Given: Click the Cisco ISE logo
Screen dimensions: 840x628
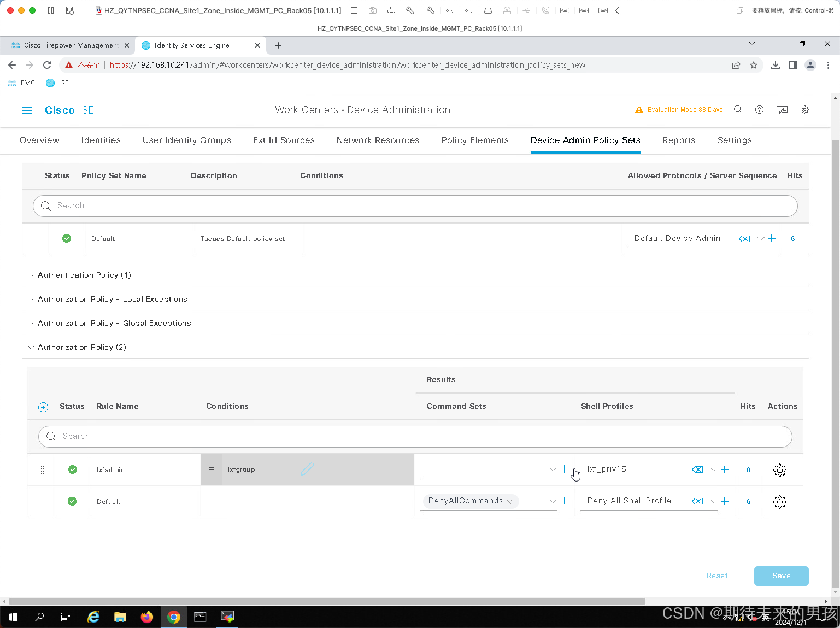Looking at the screenshot, I should point(69,110).
